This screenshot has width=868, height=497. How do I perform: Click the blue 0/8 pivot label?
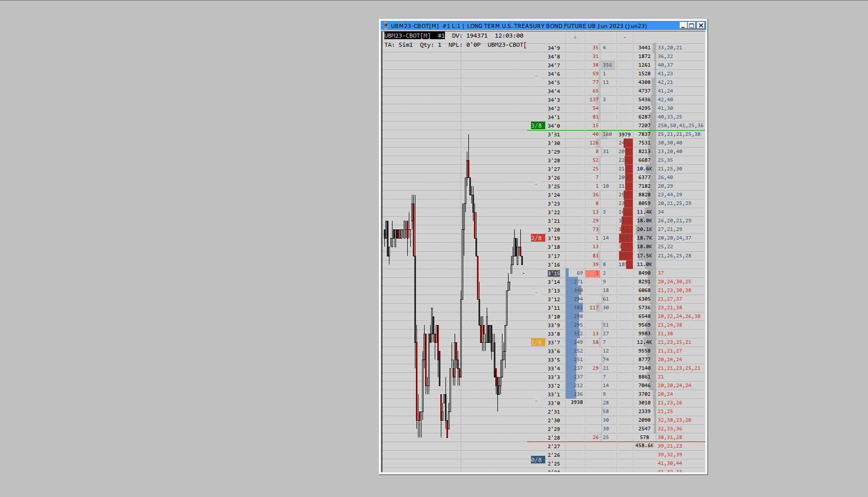pyautogui.click(x=538, y=460)
